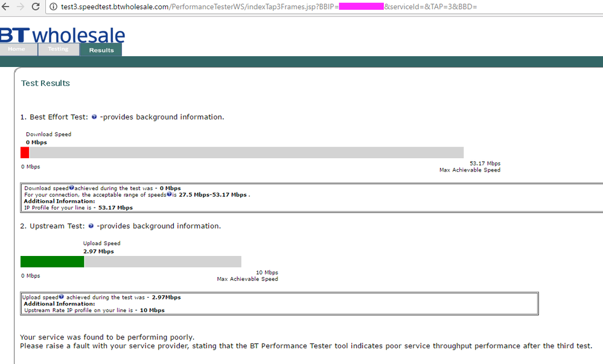The height and width of the screenshot is (364, 603).
Task: Click the BT wholesale logo
Action: click(x=62, y=35)
